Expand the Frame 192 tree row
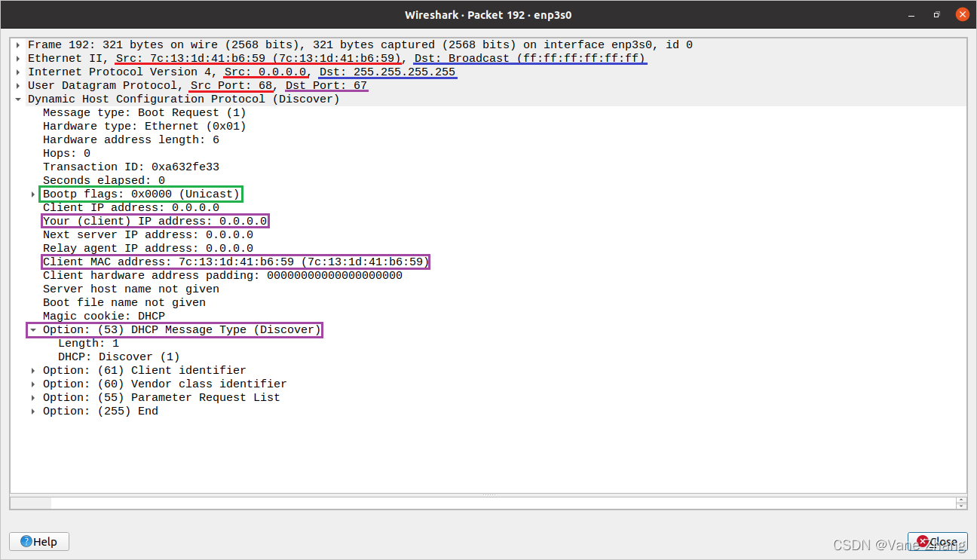This screenshot has width=977, height=560. (18, 45)
